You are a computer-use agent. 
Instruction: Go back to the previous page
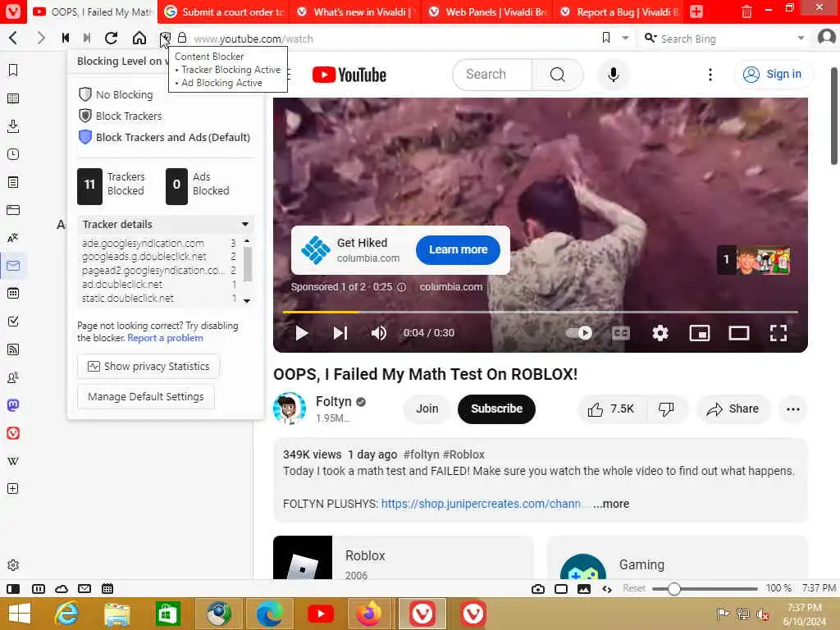click(13, 38)
